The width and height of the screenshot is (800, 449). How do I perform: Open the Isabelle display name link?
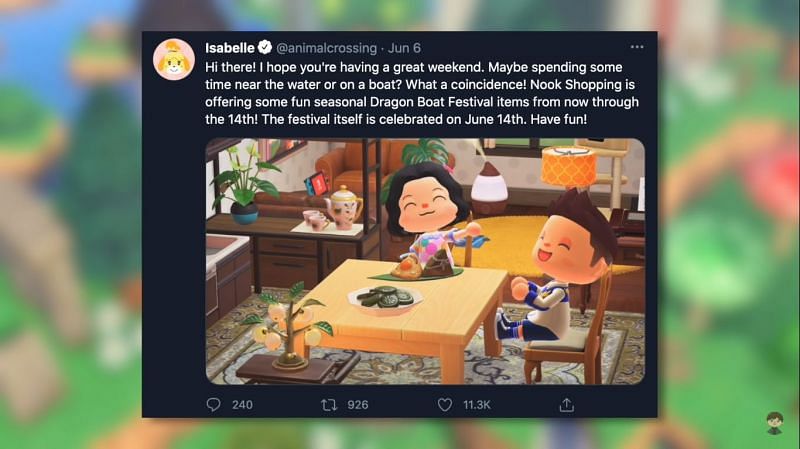coord(230,48)
